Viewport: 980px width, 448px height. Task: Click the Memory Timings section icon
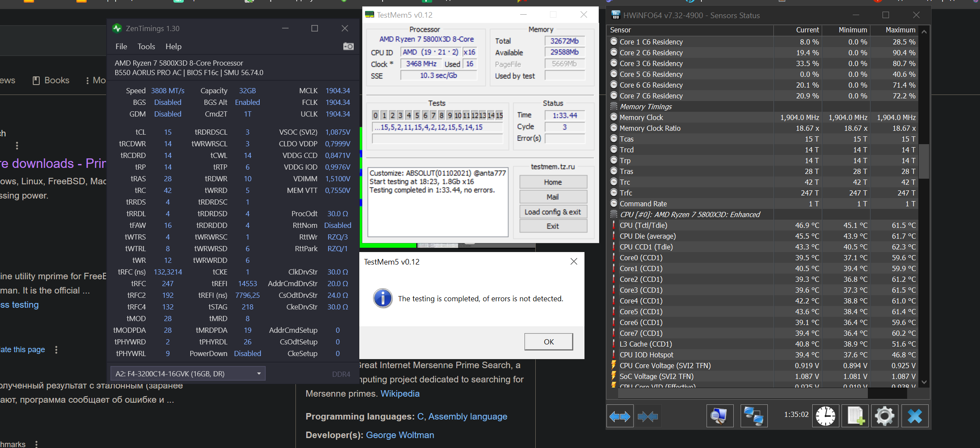pos(614,107)
